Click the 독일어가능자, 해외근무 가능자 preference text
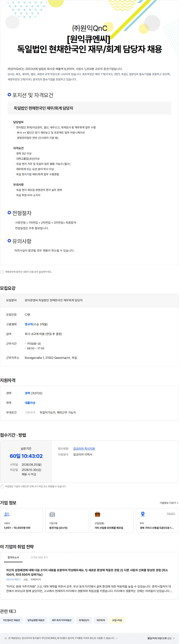The image size is (179, 644). pyautogui.click(x=58, y=412)
